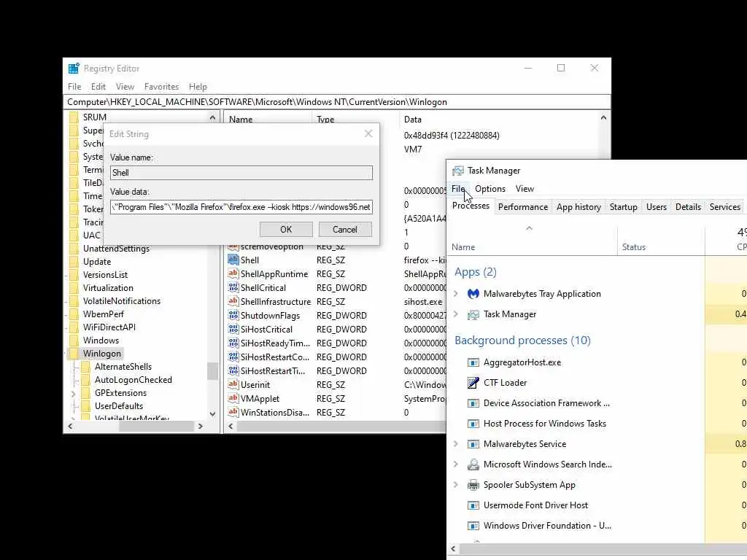Click the registry tree scroll up arrow
Image resolution: width=747 pixels, height=560 pixels.
tap(212, 117)
